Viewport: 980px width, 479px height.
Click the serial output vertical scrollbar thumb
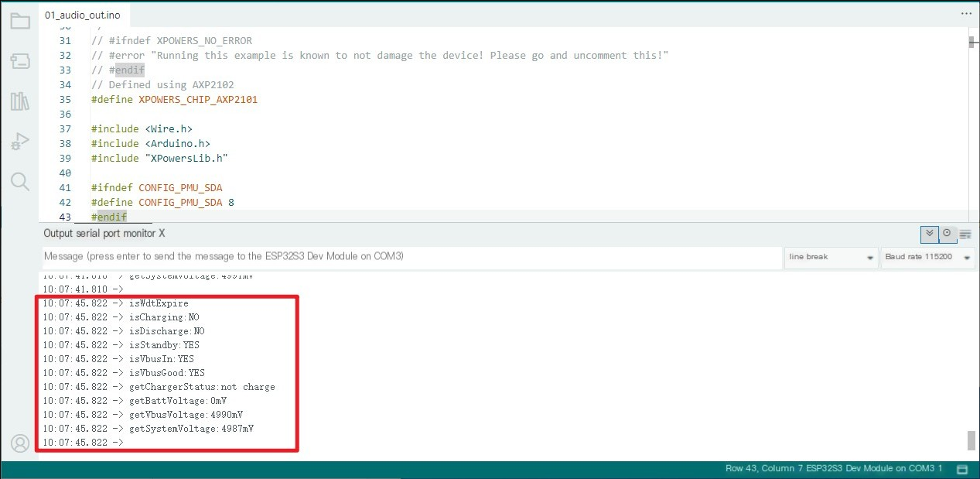(971, 440)
